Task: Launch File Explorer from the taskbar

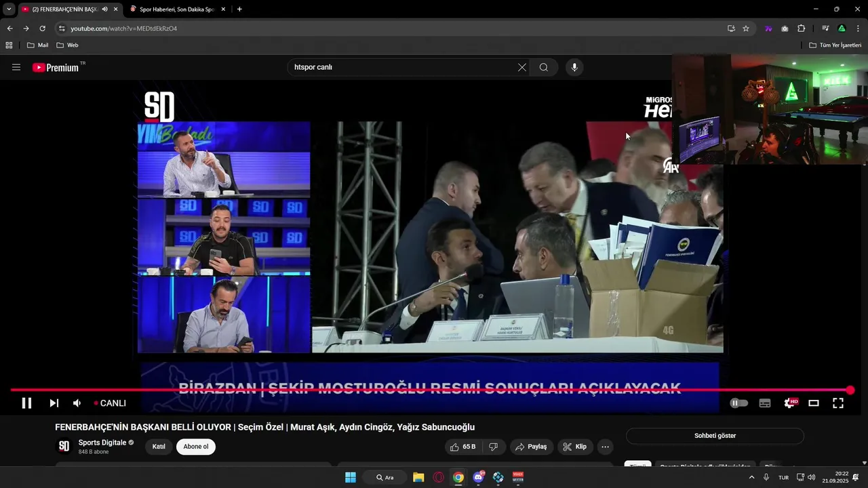Action: pyautogui.click(x=418, y=478)
